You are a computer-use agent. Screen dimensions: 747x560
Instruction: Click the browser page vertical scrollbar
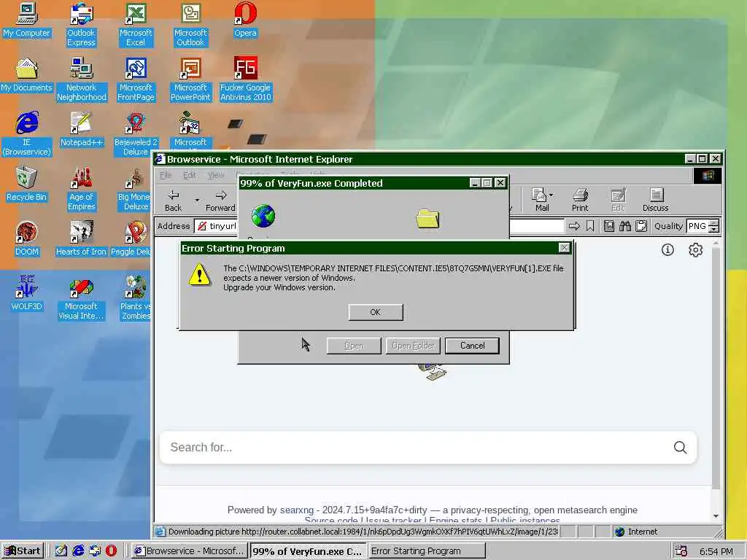coord(716,367)
